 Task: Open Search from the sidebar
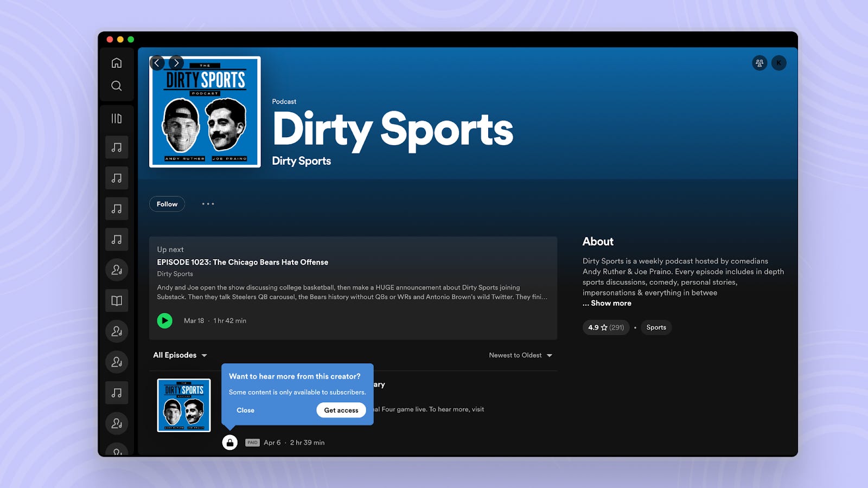(x=117, y=86)
